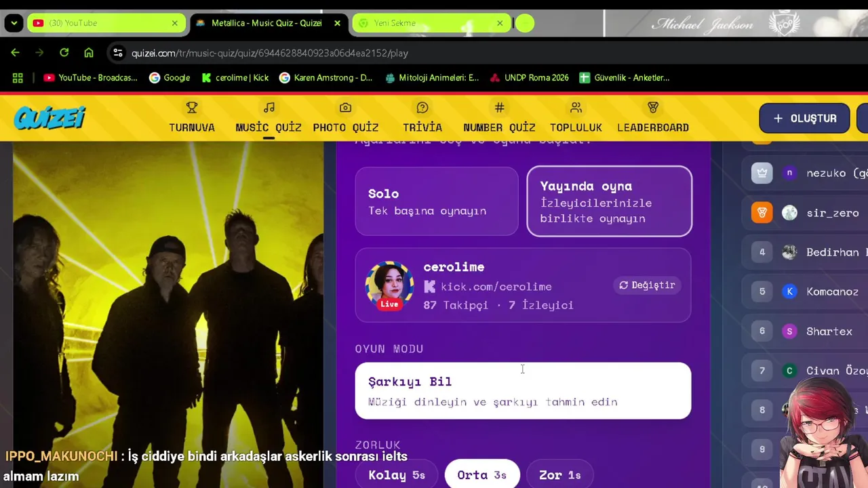Close the Yeni Sekme tab
This screenshot has height=488, width=868.
pos(500,23)
